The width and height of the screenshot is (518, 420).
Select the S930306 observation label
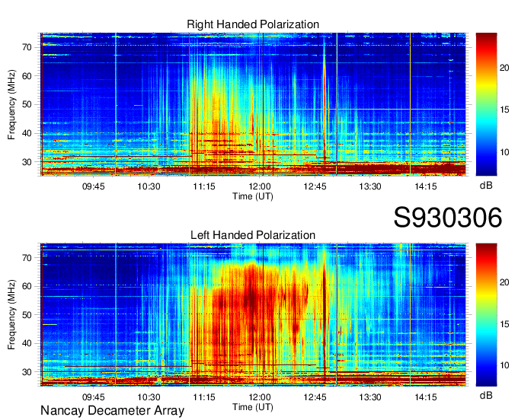448,218
